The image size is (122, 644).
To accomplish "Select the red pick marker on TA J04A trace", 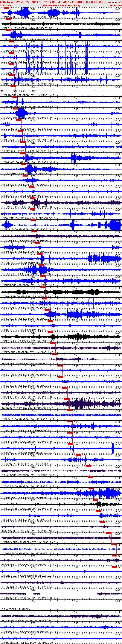I will [x=67, y=399].
